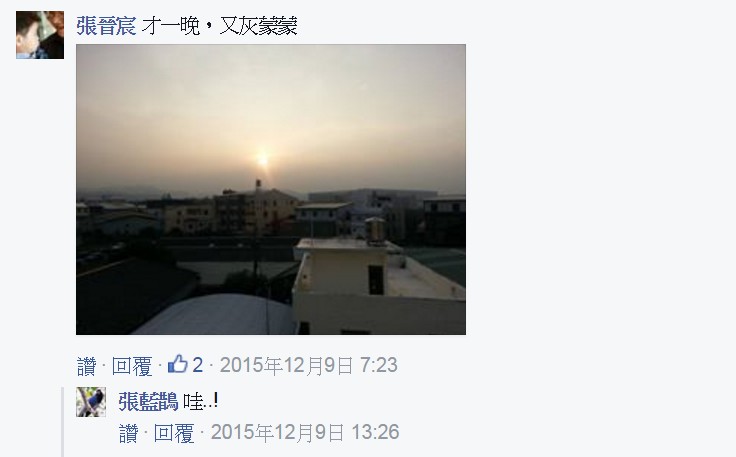View the 2 likes count

pos(198,365)
